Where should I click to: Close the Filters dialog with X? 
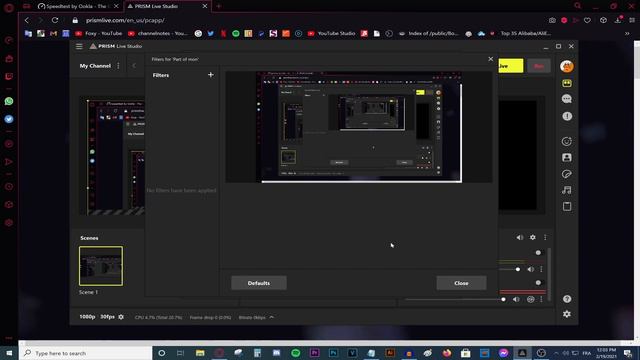point(491,59)
